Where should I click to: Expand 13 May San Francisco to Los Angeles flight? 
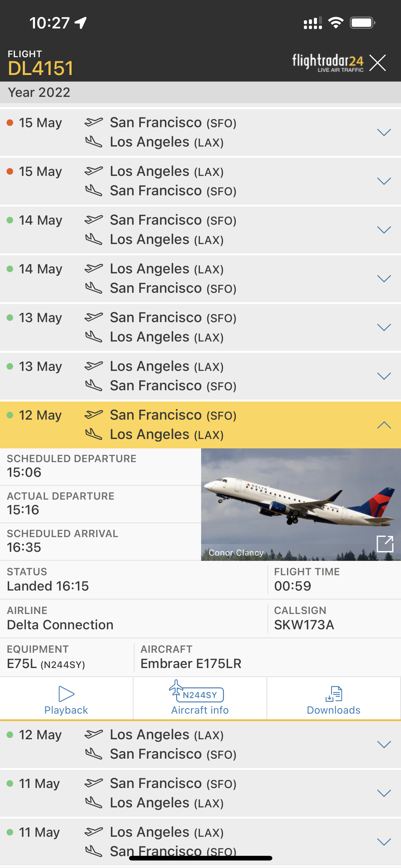point(384,327)
